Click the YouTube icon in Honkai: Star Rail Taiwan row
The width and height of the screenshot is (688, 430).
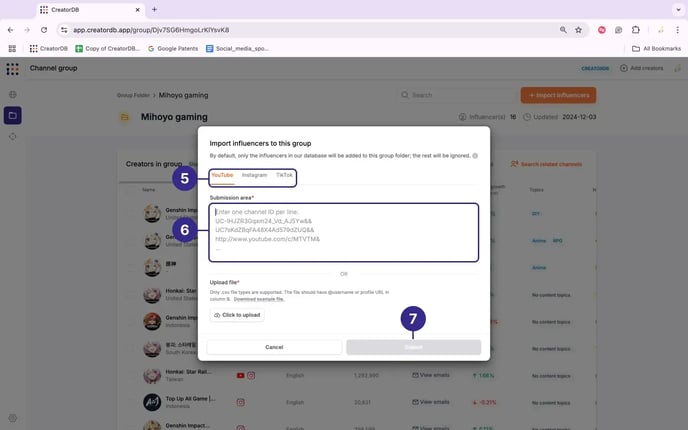click(240, 376)
